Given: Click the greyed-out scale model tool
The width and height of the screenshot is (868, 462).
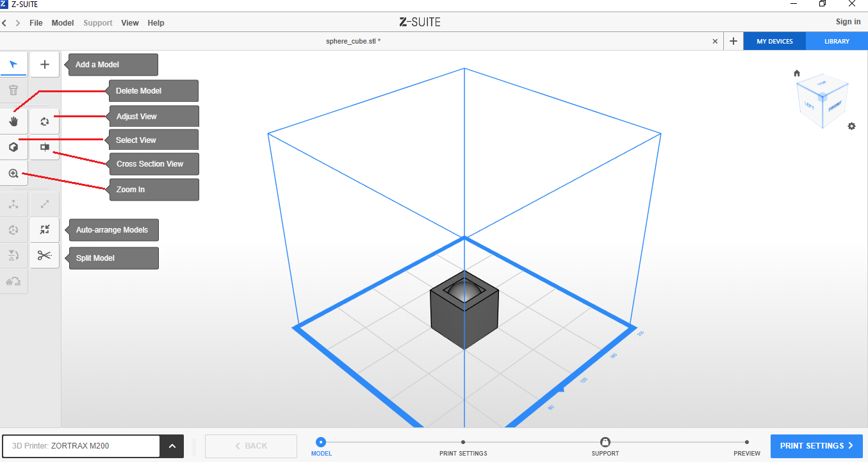Looking at the screenshot, I should point(45,204).
